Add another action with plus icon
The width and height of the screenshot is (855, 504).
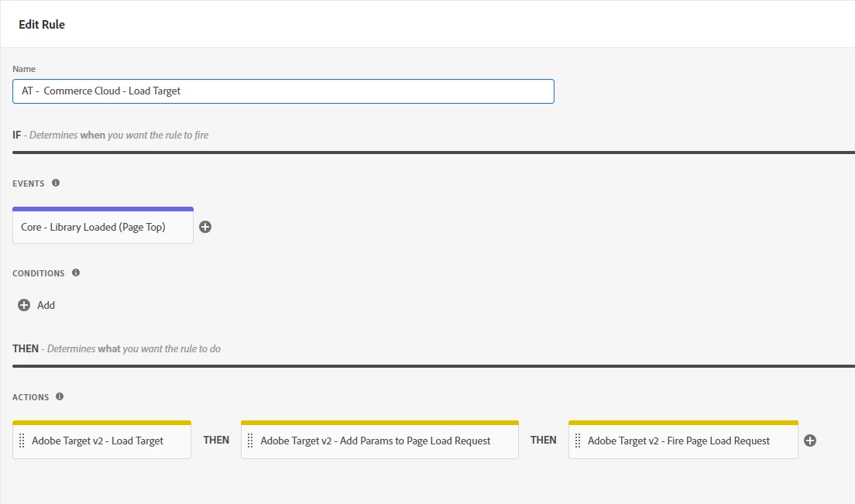click(810, 441)
